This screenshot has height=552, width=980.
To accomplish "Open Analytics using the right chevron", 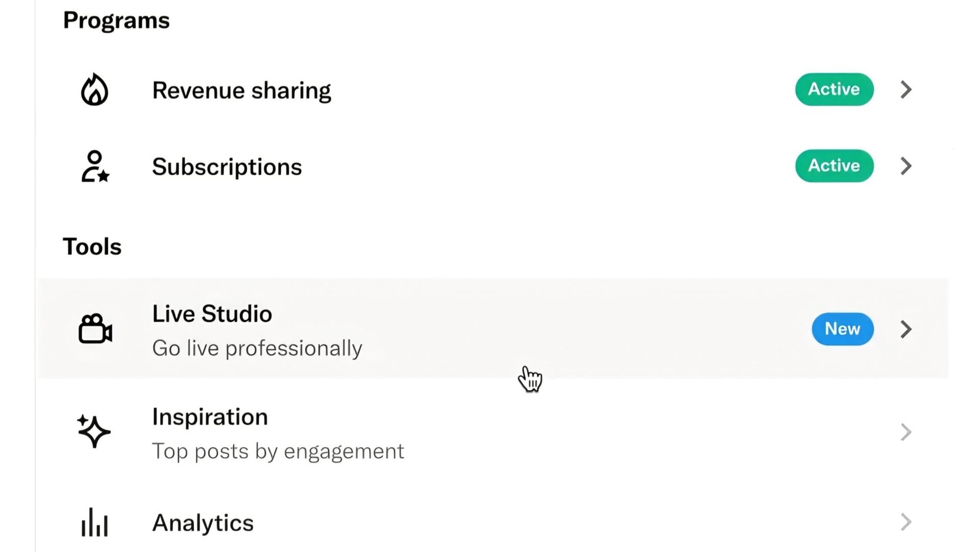I will [x=906, y=522].
